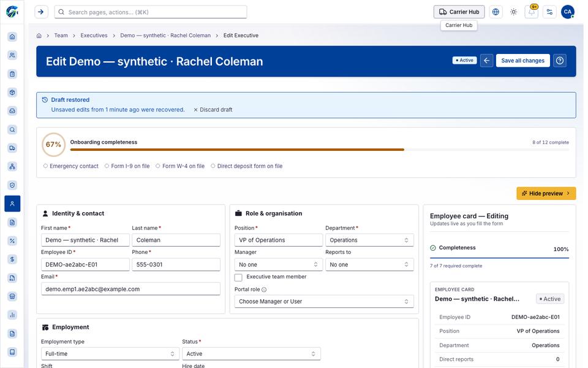This screenshot has height=368, width=588.
Task: Click the help question mark icon
Action: [559, 61]
